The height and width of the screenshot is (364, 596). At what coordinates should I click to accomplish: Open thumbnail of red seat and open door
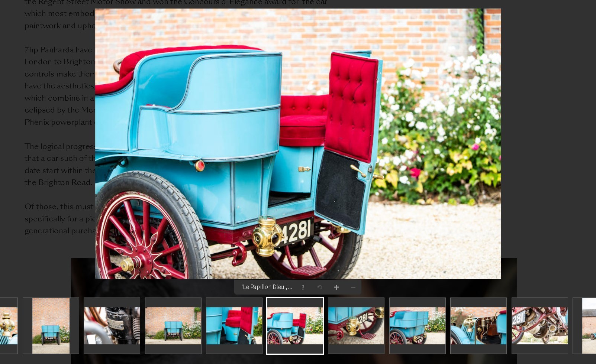[234, 326]
